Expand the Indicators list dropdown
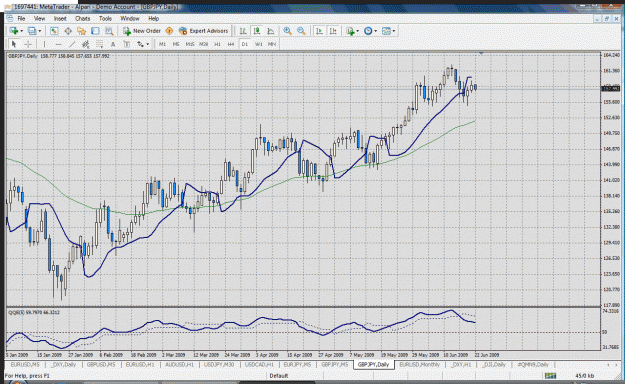This screenshot has width=625, height=384. pyautogui.click(x=357, y=31)
